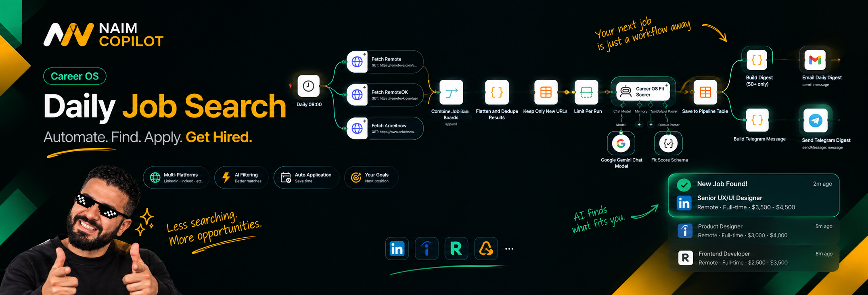
Task: Select the Fetch Arbeitnow globe node
Action: (x=385, y=128)
